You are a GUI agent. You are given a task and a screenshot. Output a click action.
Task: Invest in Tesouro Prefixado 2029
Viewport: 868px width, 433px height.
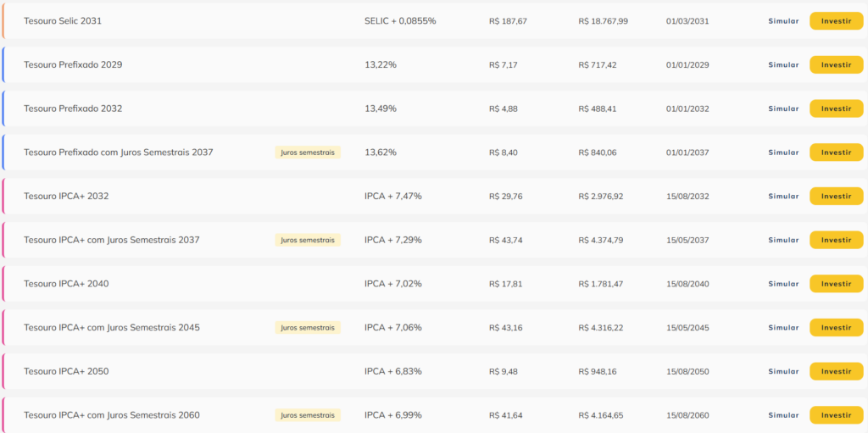tap(836, 64)
